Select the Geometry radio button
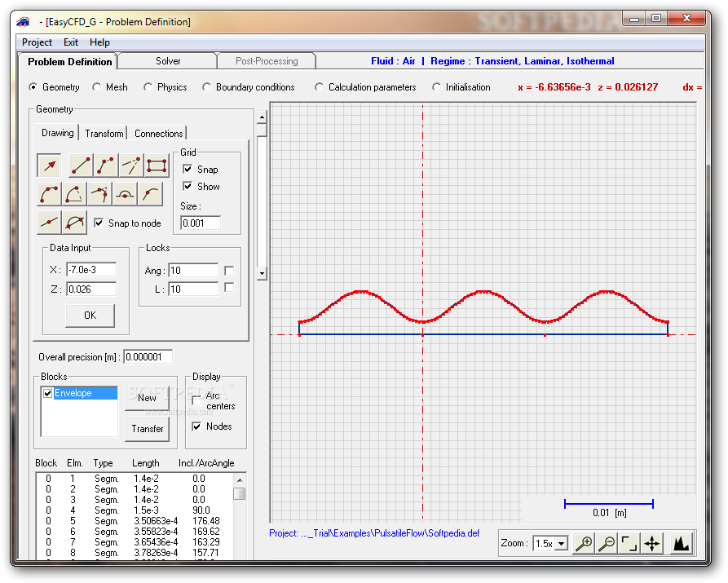This screenshot has height=583, width=728. pyautogui.click(x=33, y=87)
